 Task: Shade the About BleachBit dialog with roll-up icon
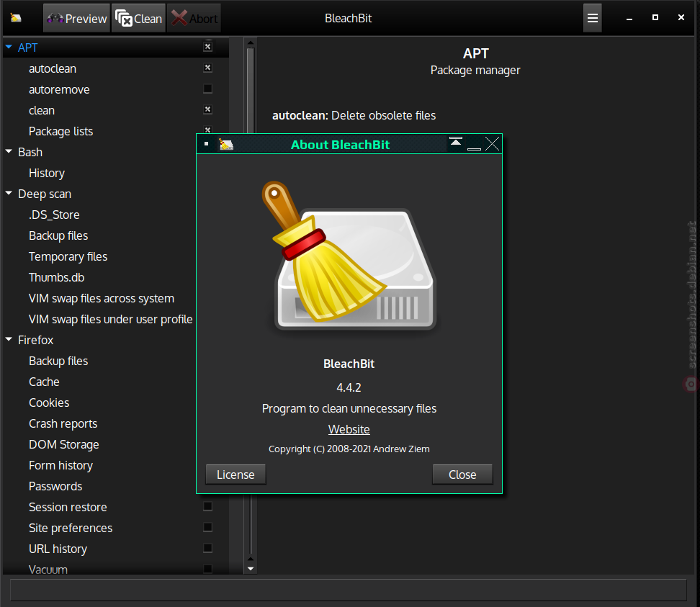click(x=455, y=142)
